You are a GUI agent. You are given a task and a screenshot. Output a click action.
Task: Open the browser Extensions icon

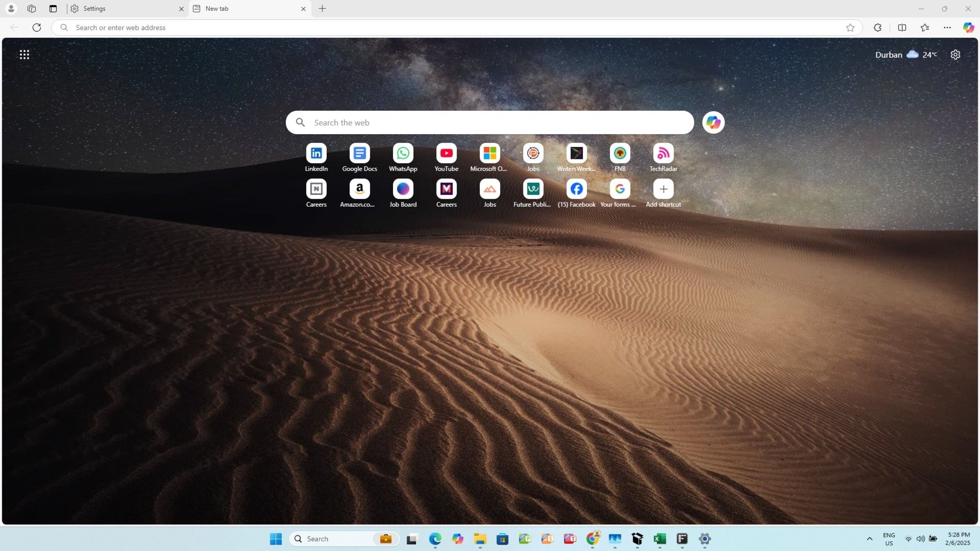click(877, 27)
